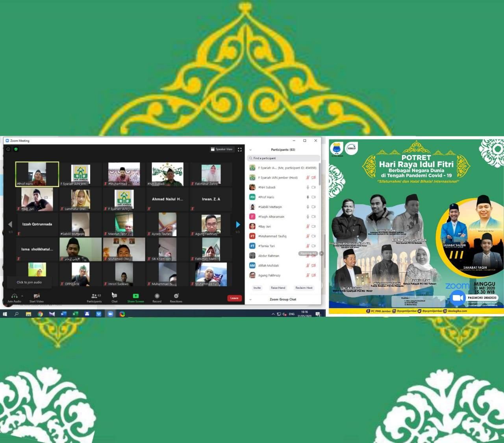This screenshot has width=504, height=443.
Task: Enter full screen mode icon
Action: pyautogui.click(x=239, y=150)
